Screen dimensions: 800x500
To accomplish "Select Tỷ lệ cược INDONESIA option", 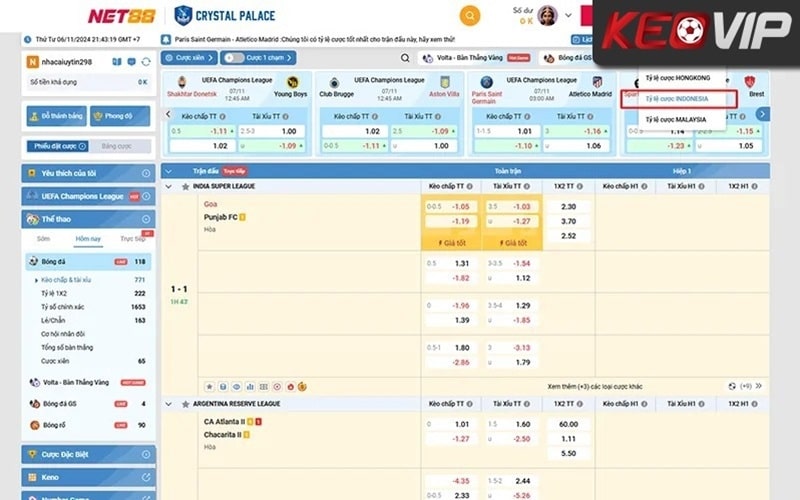I will (x=679, y=99).
